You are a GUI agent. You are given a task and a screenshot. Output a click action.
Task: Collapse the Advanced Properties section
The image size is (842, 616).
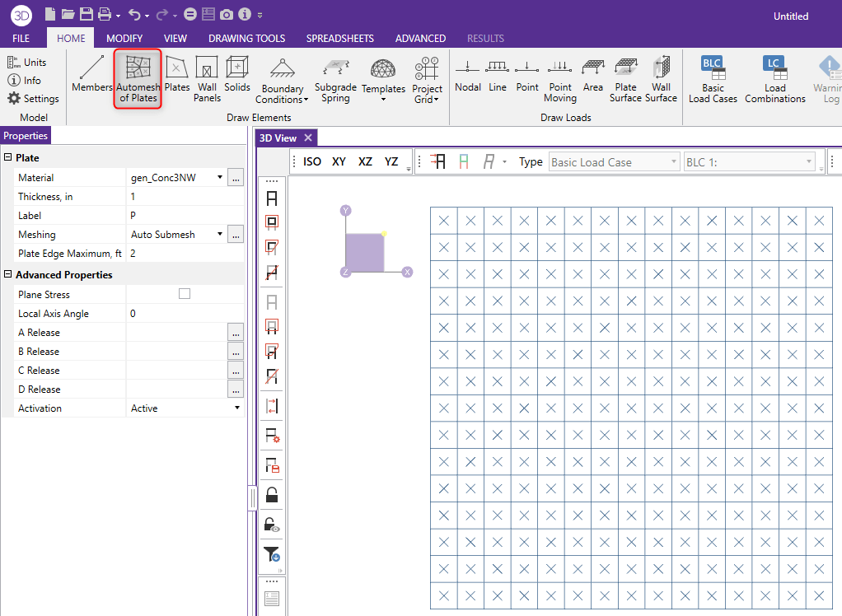(8, 275)
